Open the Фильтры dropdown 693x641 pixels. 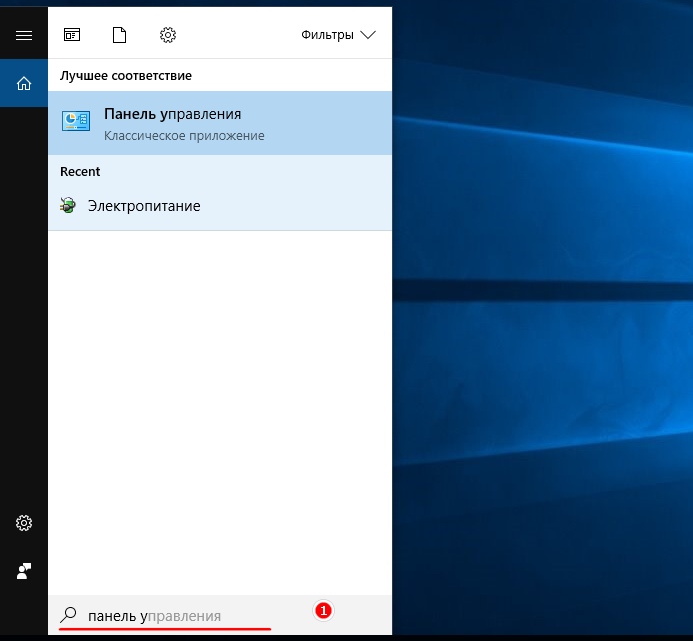tap(338, 35)
